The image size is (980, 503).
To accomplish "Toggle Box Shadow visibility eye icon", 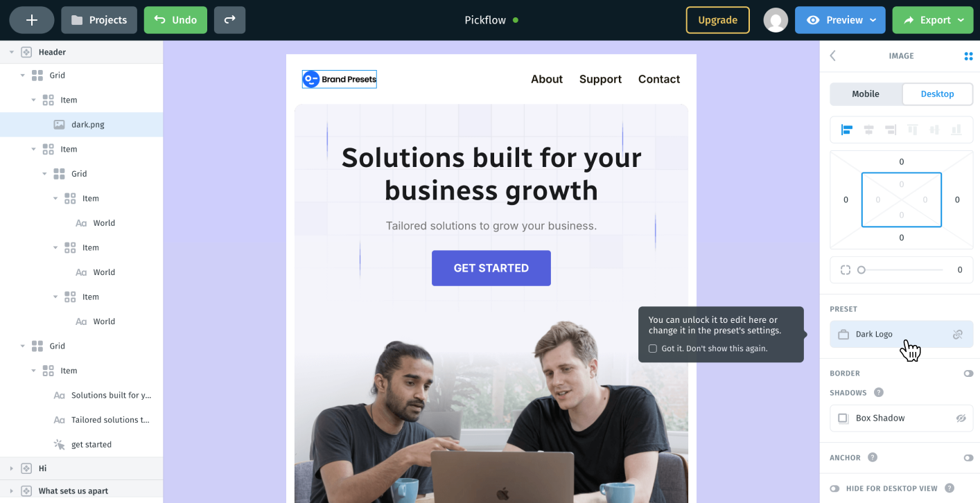I will 961,418.
